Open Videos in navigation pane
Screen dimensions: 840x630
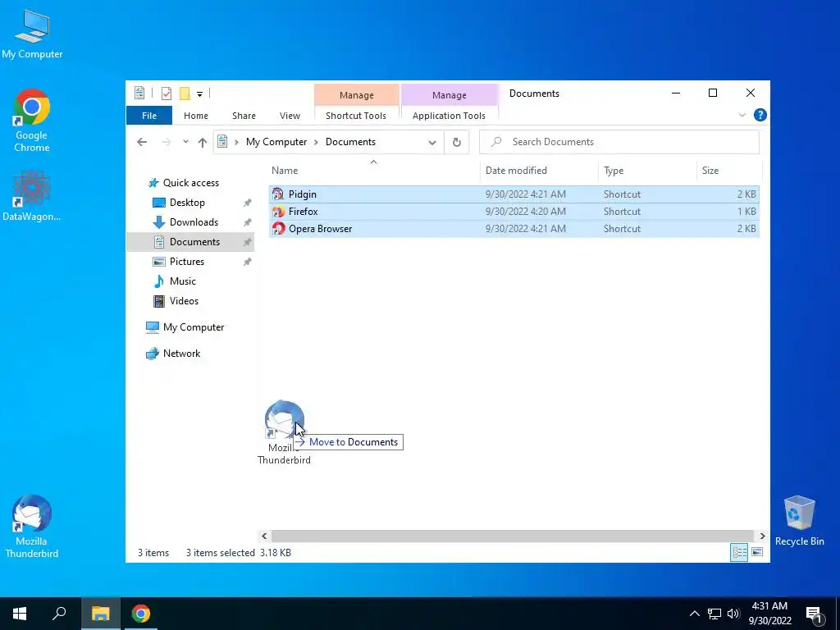pos(184,301)
